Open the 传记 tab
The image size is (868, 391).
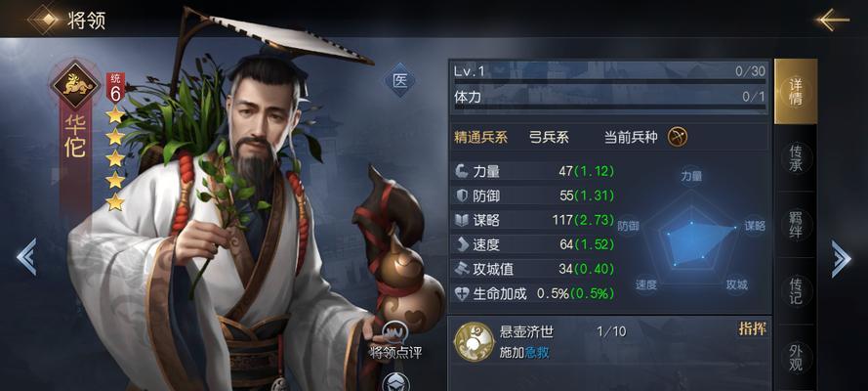(796, 290)
